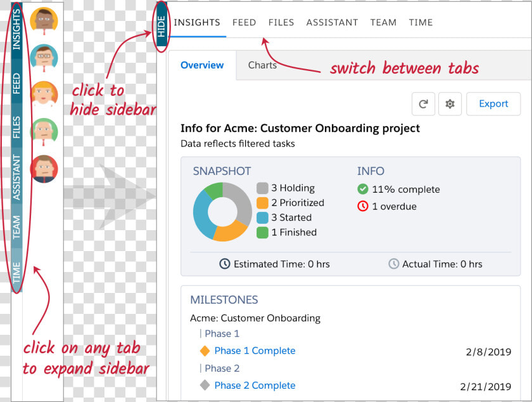Click the date 2/8/2019
The height and width of the screenshot is (402, 532).
488,352
